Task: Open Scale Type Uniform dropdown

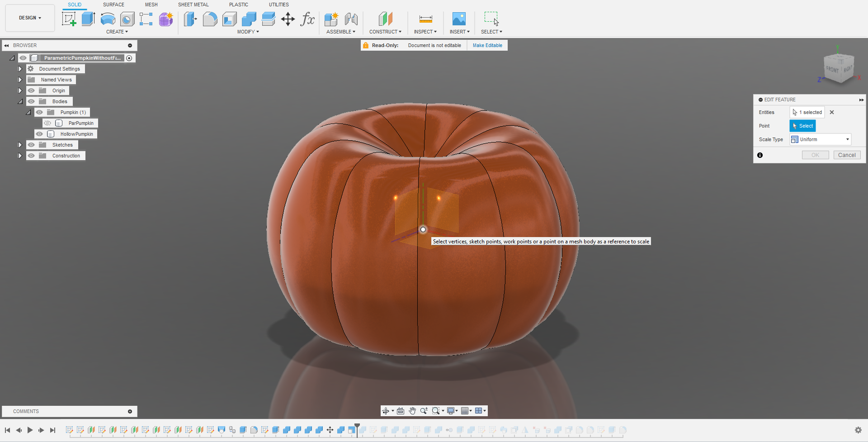Action: point(821,139)
